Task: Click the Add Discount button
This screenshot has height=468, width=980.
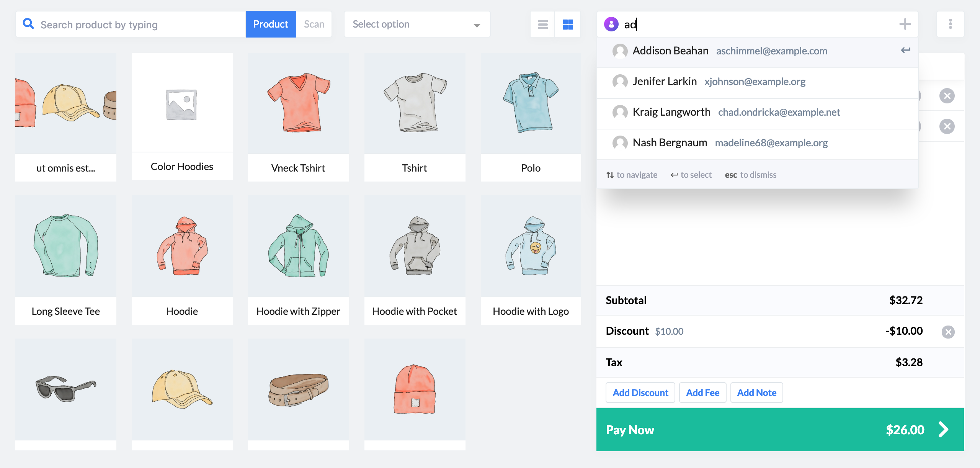Action: coord(640,392)
